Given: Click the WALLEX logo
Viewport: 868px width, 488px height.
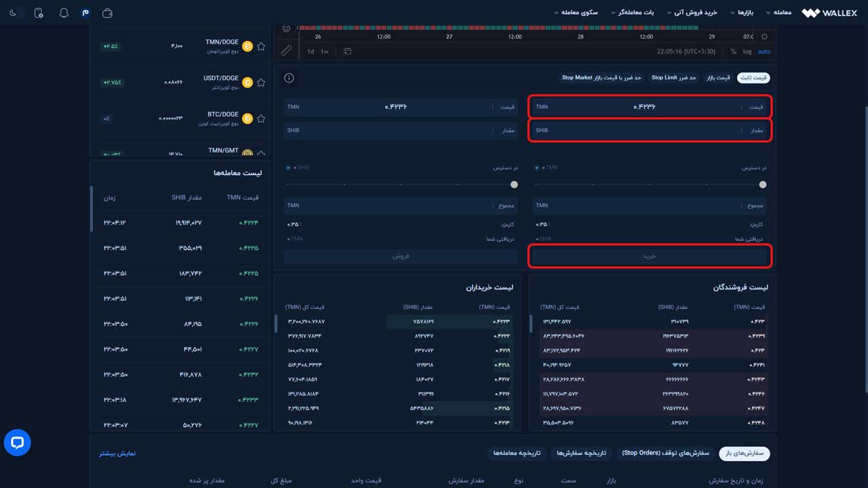Looking at the screenshot, I should (x=829, y=13).
